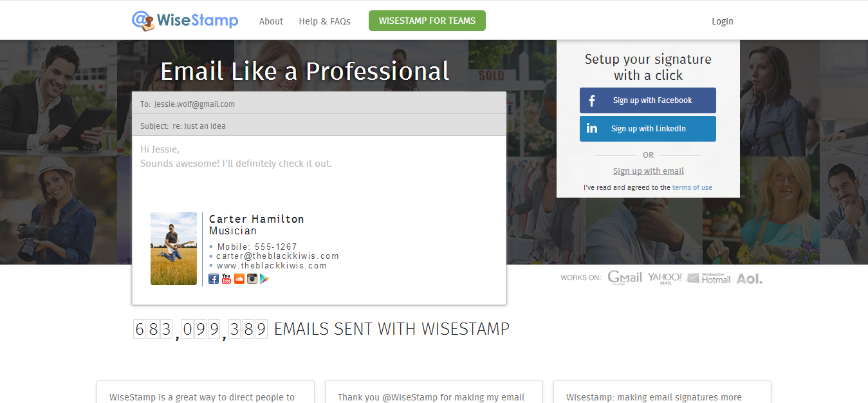Click the carter@theblackkiwis.com email address
The image size is (868, 403).
pyautogui.click(x=277, y=256)
